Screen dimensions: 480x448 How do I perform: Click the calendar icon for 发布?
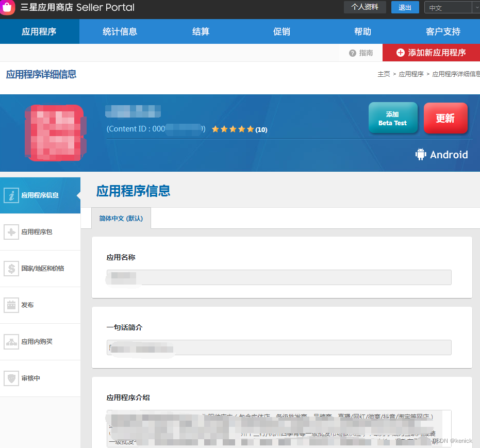11,305
